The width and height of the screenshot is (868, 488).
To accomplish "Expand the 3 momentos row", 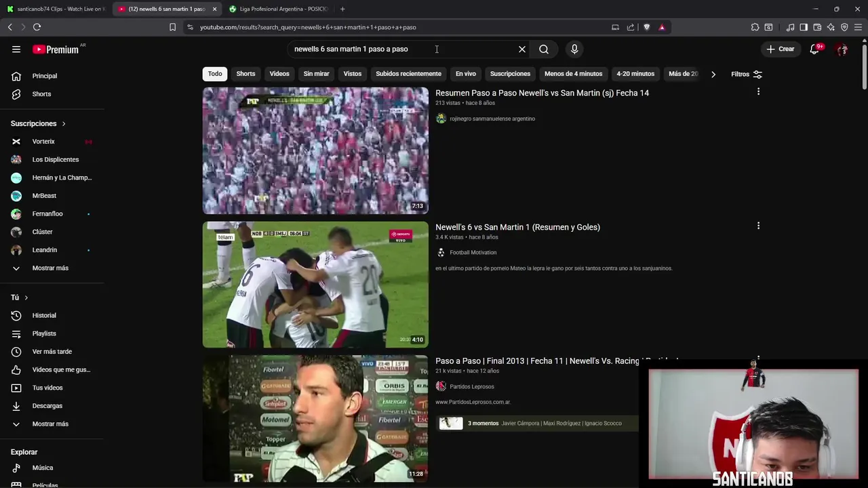I will [x=537, y=423].
